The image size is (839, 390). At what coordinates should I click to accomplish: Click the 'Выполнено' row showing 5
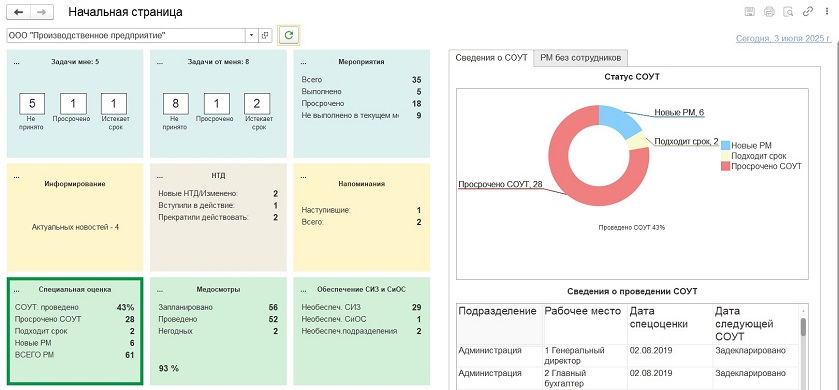(361, 91)
